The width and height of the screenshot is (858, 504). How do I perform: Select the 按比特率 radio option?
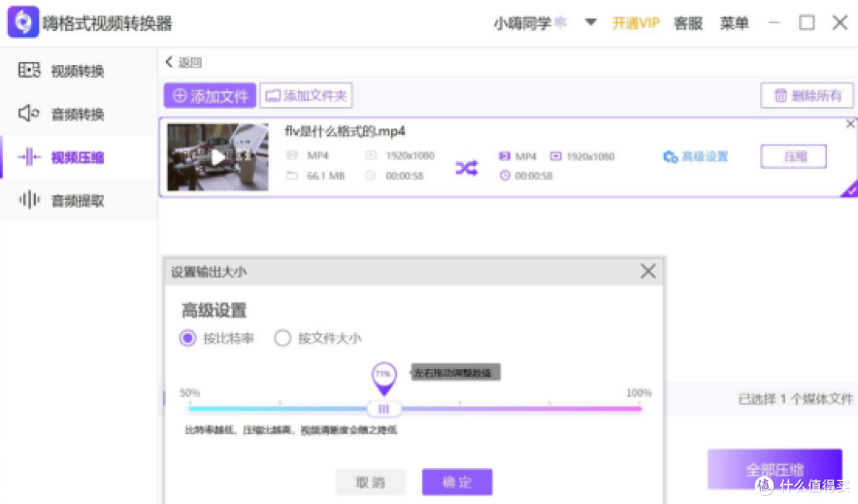coord(217,338)
